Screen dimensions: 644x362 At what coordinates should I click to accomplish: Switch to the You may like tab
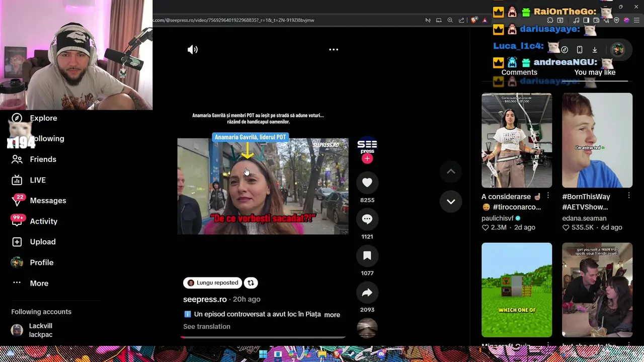595,72
